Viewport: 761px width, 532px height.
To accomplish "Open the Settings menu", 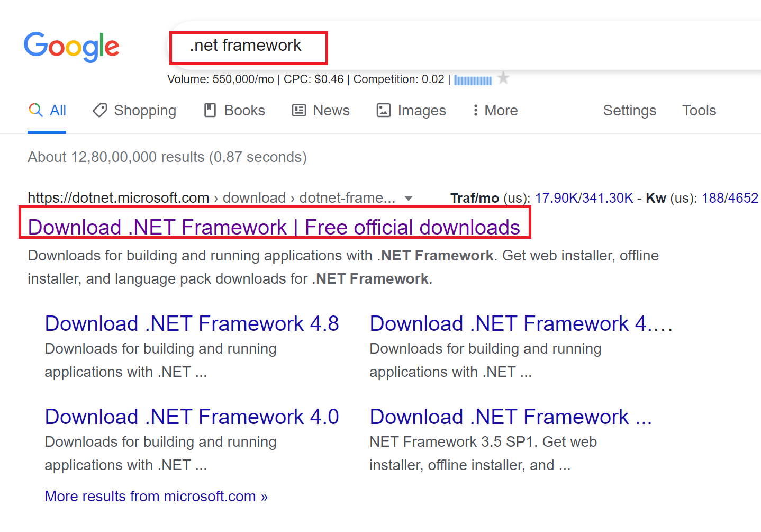I will tap(629, 110).
